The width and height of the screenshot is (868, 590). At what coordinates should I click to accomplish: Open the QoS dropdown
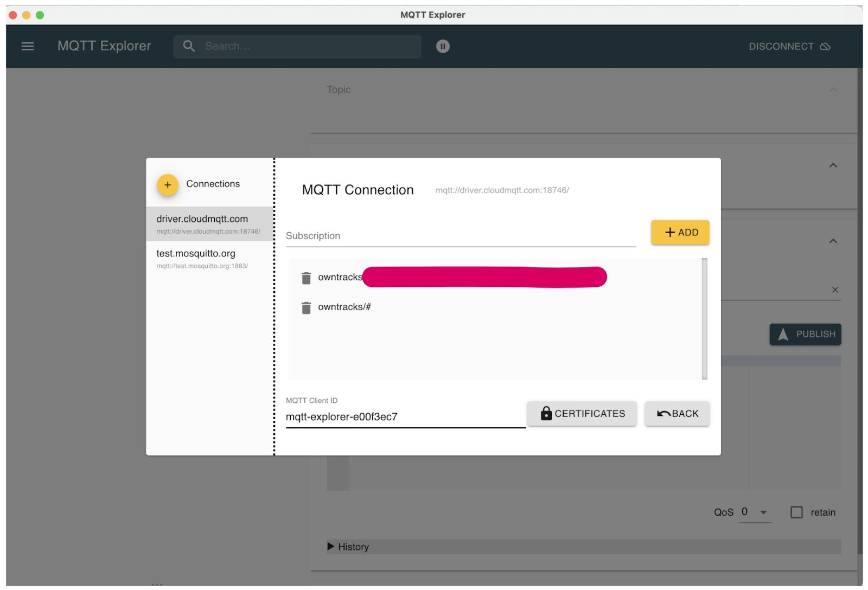(755, 512)
